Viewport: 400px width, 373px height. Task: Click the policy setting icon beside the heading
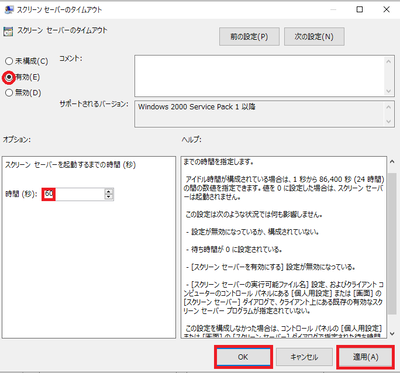point(8,32)
